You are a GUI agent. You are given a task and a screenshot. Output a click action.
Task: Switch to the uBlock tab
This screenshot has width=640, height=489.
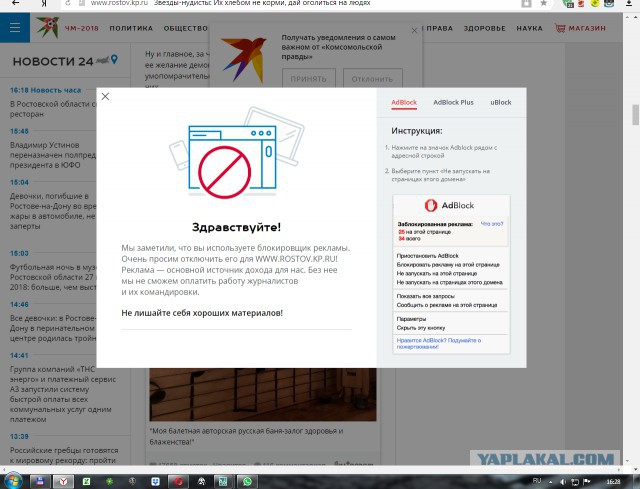point(500,102)
